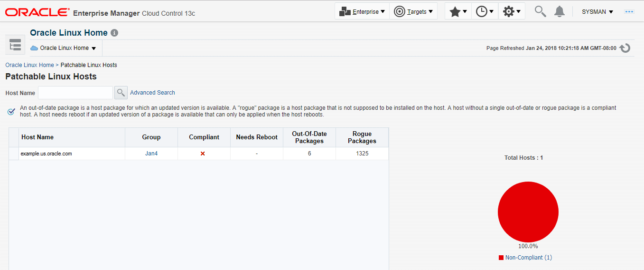
Task: Open the Favorites star menu
Action: (458, 11)
